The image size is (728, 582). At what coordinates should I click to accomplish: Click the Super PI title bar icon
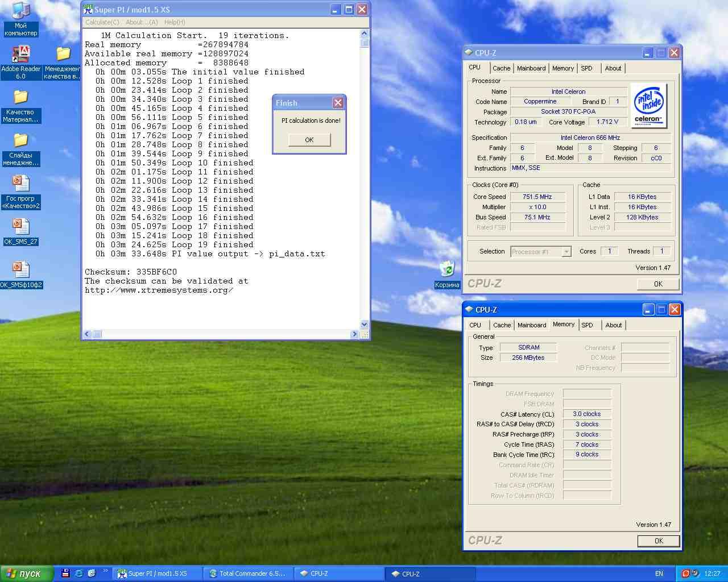[88, 9]
